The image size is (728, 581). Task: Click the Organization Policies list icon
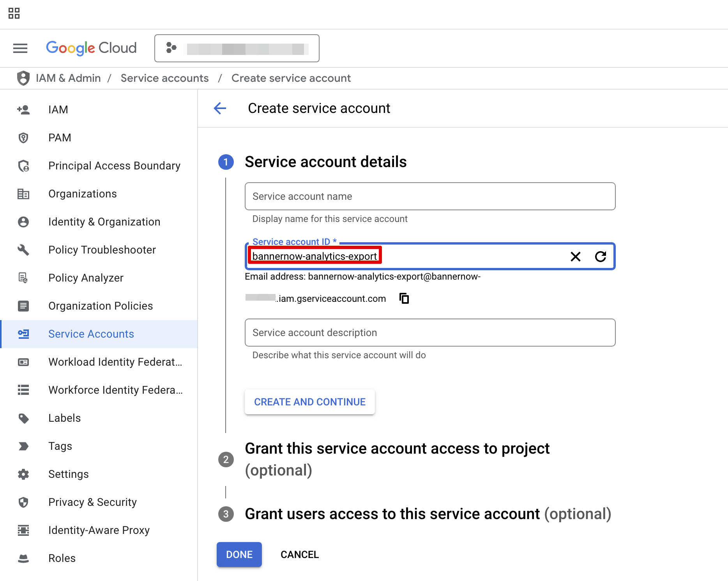(23, 306)
